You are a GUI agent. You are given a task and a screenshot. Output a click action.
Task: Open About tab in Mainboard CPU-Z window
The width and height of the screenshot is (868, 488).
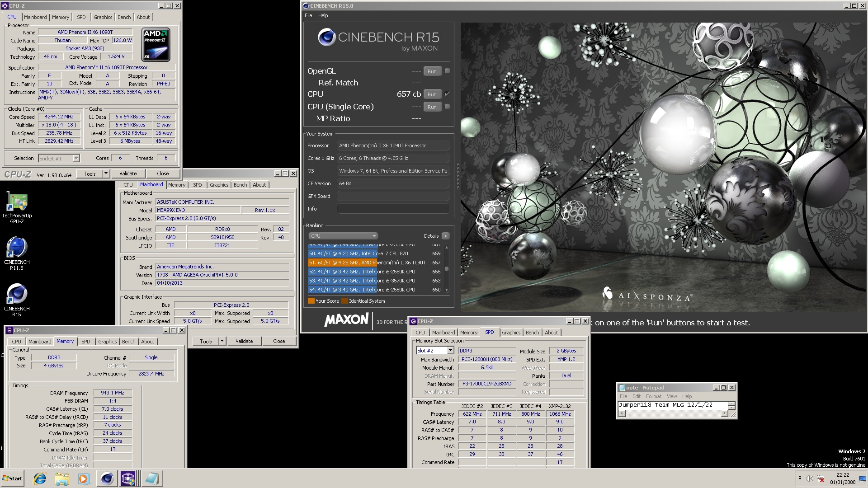click(x=259, y=185)
